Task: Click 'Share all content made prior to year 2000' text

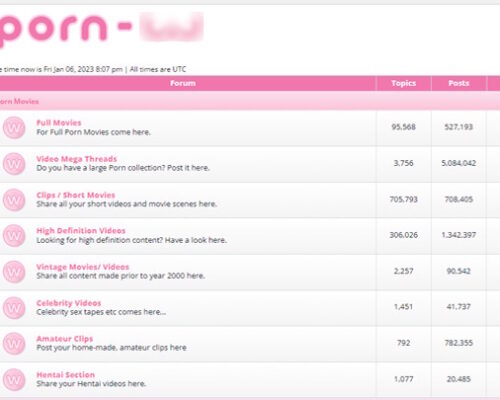Action: [x=121, y=276]
